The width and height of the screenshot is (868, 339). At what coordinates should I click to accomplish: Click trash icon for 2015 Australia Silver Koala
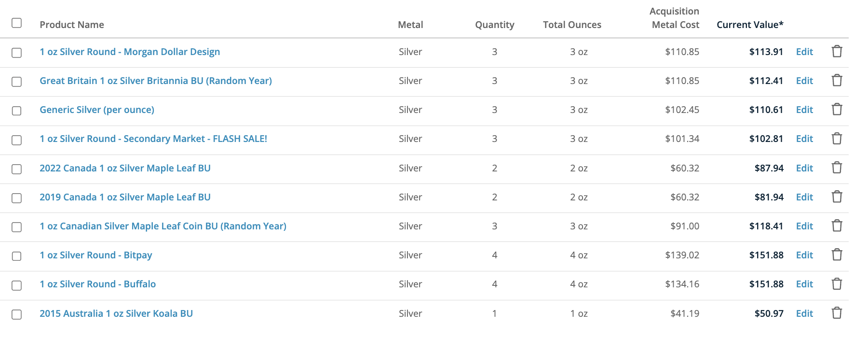click(837, 313)
